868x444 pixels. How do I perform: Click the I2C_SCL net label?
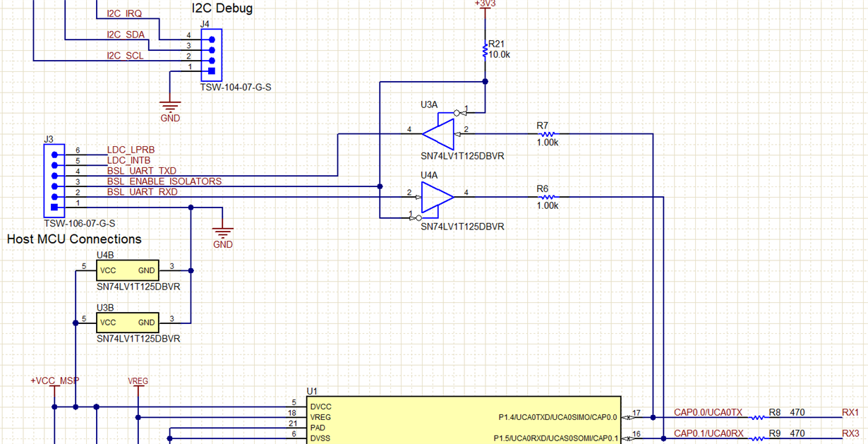coord(125,56)
